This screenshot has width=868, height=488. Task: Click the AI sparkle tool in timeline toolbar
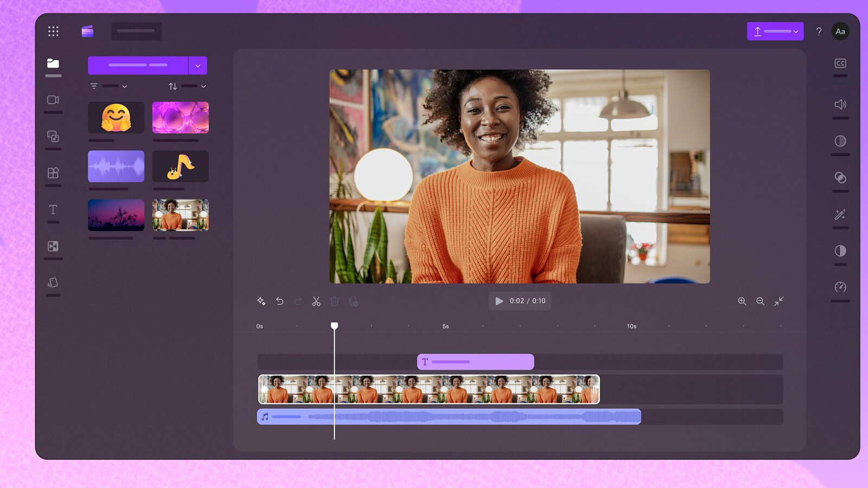261,301
